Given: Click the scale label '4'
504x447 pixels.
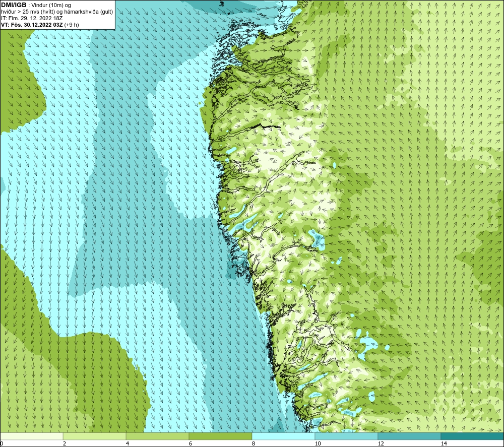Looking at the screenshot, I should (x=128, y=443).
